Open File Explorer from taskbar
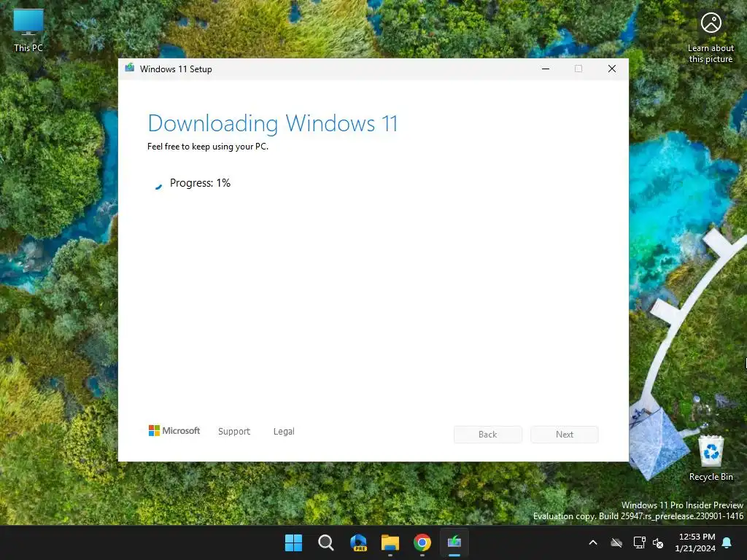The image size is (747, 560). 390,542
